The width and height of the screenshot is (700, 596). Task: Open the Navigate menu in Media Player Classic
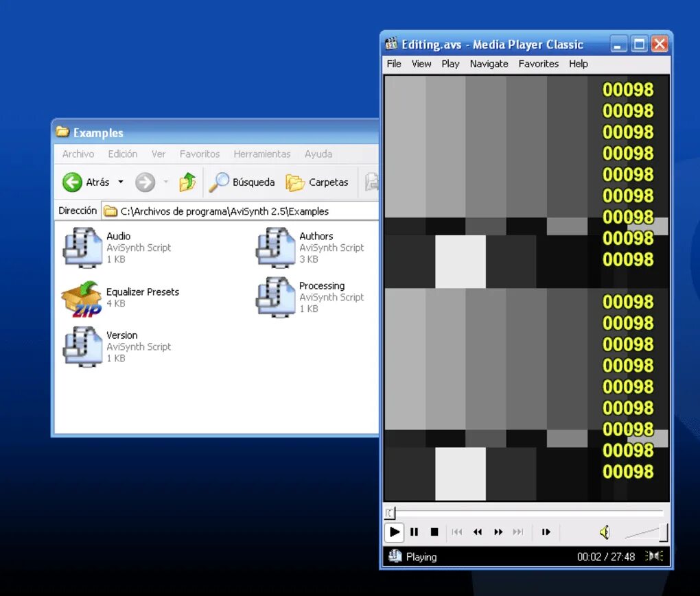pos(489,64)
